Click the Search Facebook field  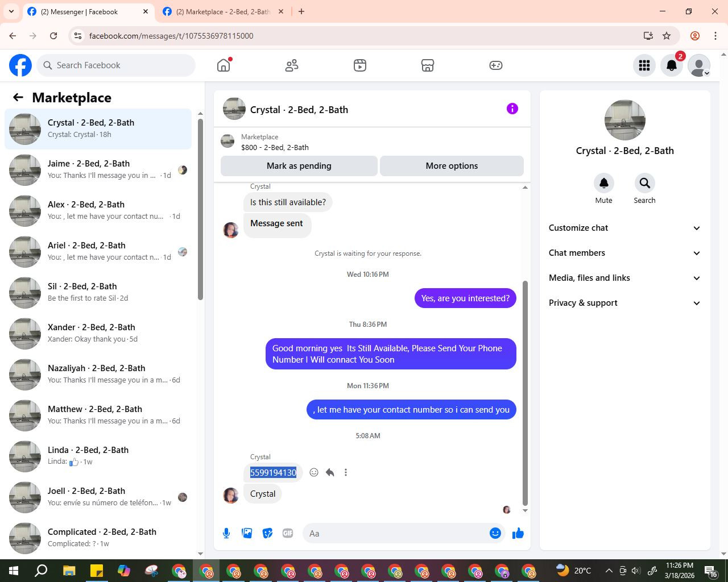[x=116, y=65]
